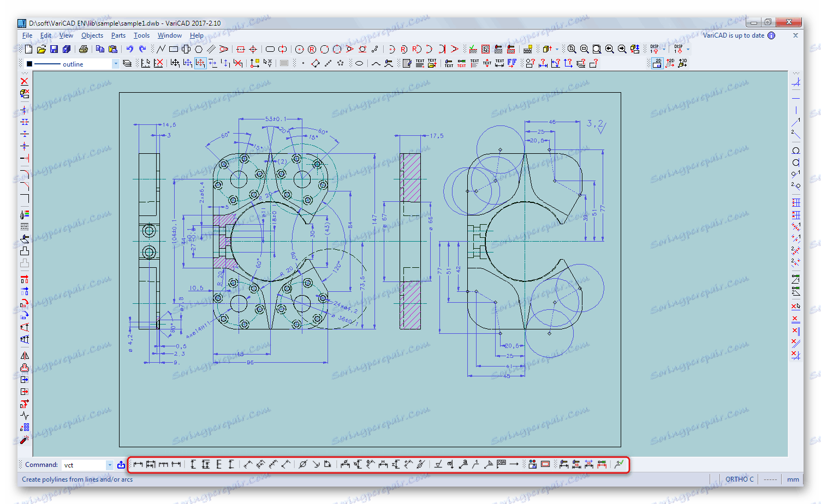
Task: Expand the Command history dropdown arrow
Action: tap(110, 465)
